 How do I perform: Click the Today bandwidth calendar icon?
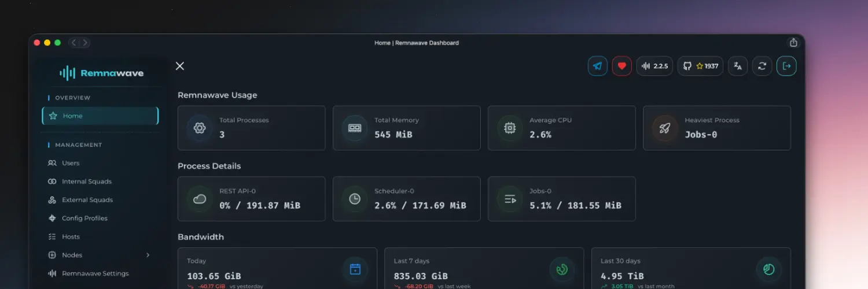point(355,269)
